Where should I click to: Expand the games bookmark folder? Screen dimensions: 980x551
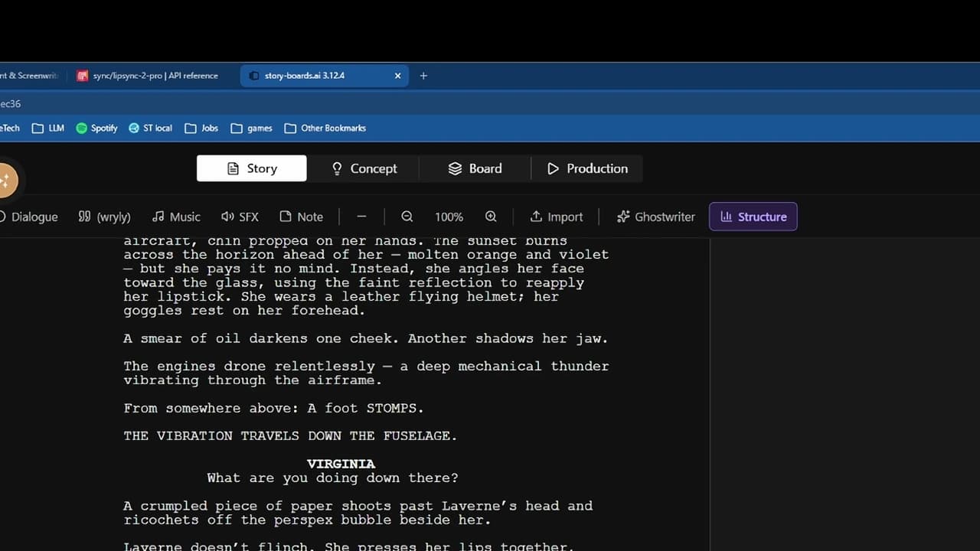(251, 128)
